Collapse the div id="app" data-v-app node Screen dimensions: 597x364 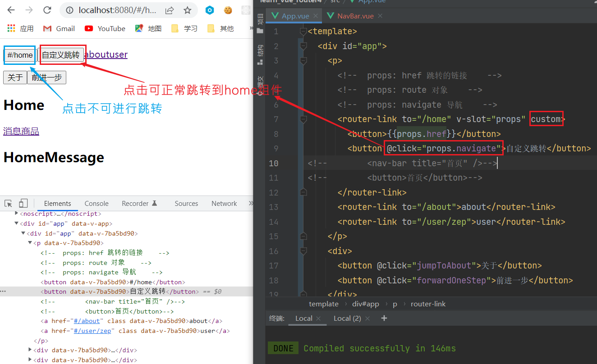(x=17, y=223)
